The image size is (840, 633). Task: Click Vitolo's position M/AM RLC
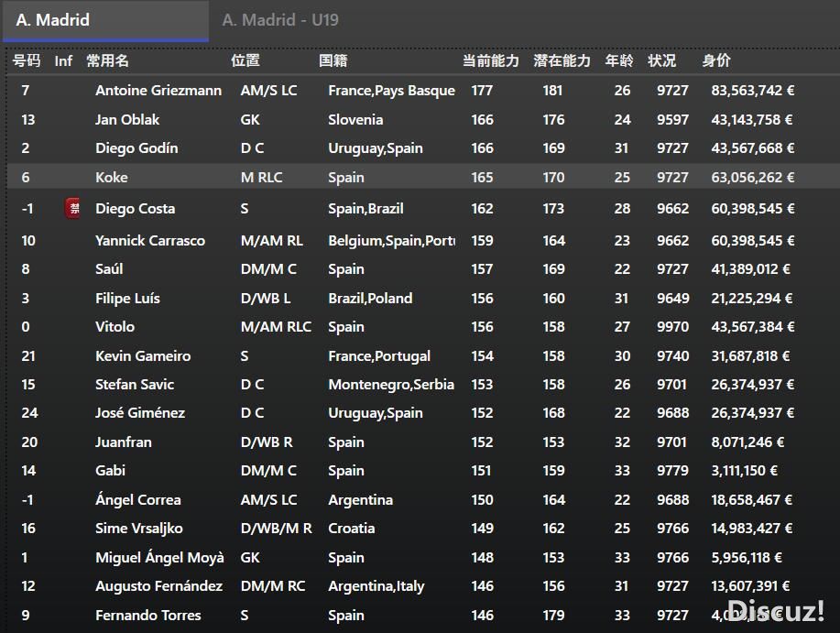click(276, 327)
